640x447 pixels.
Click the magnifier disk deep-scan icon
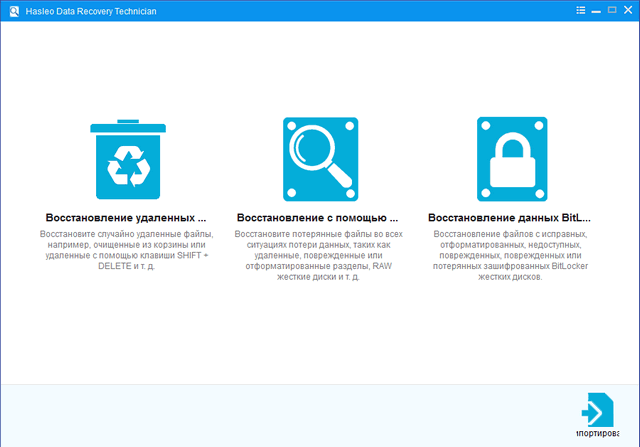tap(320, 159)
